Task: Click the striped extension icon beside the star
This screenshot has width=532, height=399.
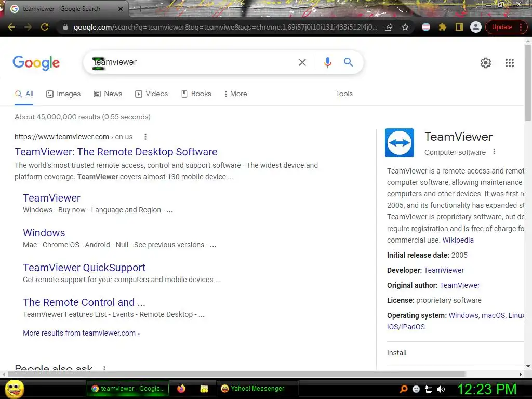Action: click(x=426, y=27)
